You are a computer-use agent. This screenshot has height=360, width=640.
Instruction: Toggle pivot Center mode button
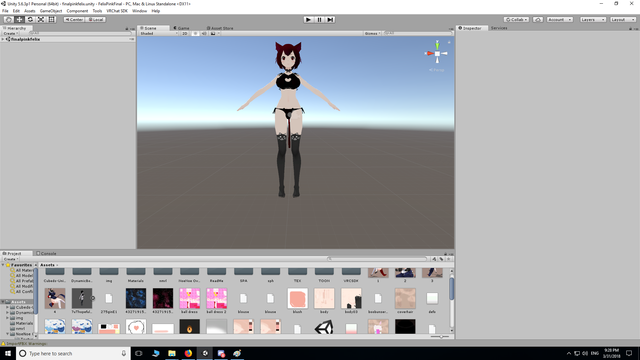pos(74,20)
